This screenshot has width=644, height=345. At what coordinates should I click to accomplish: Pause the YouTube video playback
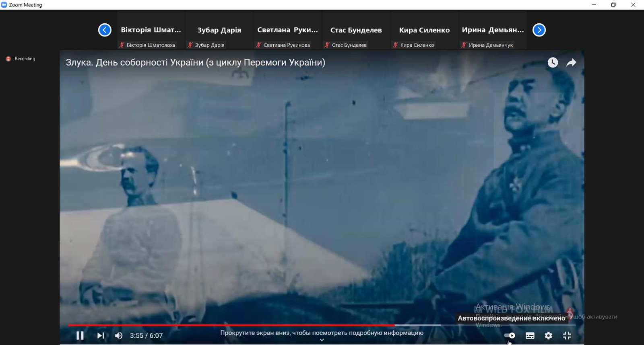click(x=80, y=335)
